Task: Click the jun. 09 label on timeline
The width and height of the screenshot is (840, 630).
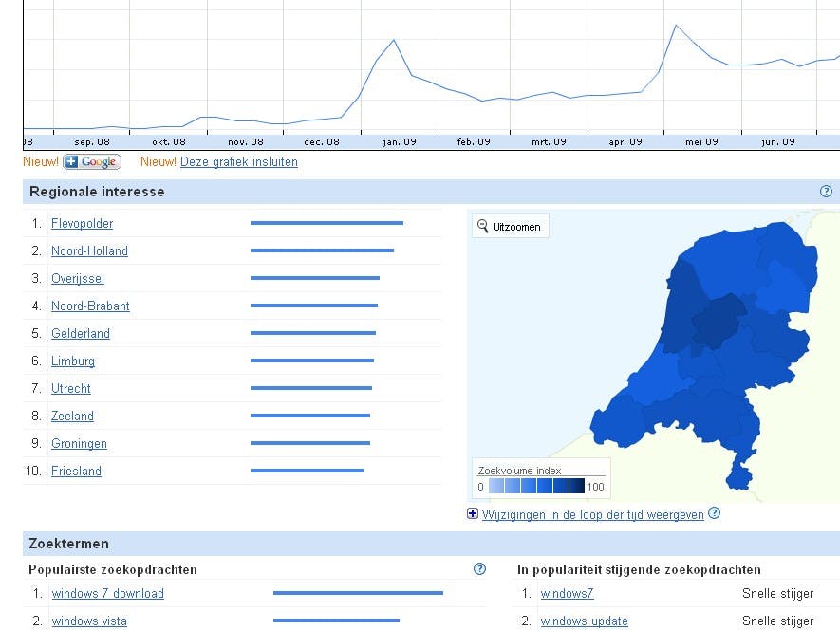Action: pyautogui.click(x=778, y=142)
